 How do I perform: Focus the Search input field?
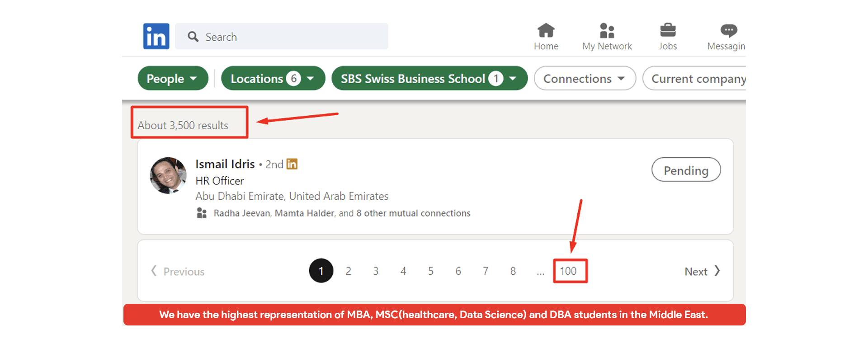click(289, 37)
